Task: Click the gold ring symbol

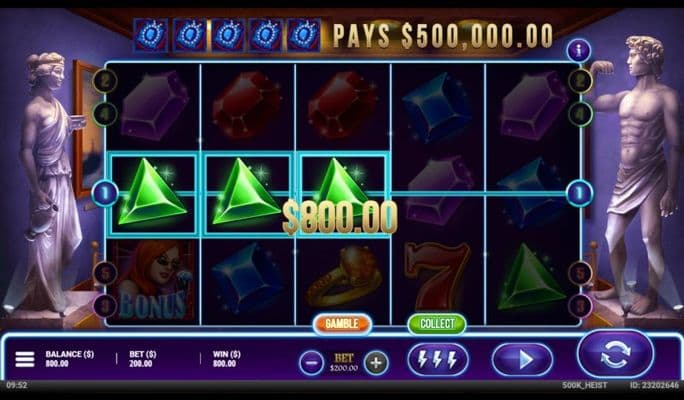Action: 343,276
